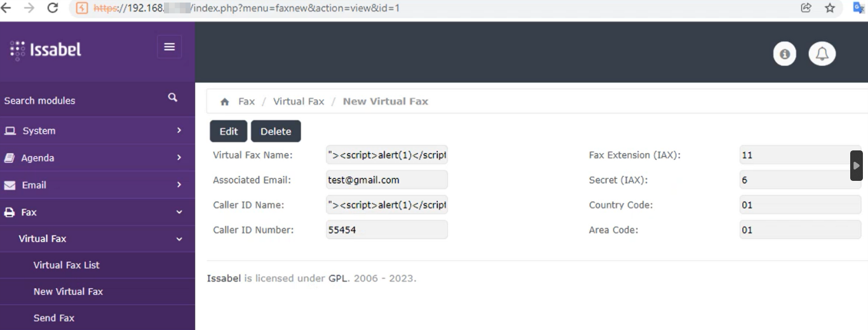The image size is (868, 330).
Task: Click the Caller ID Number field
Action: pos(387,230)
